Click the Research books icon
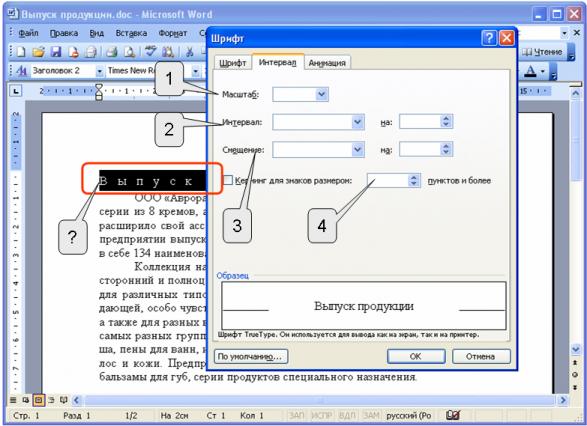 (168, 52)
